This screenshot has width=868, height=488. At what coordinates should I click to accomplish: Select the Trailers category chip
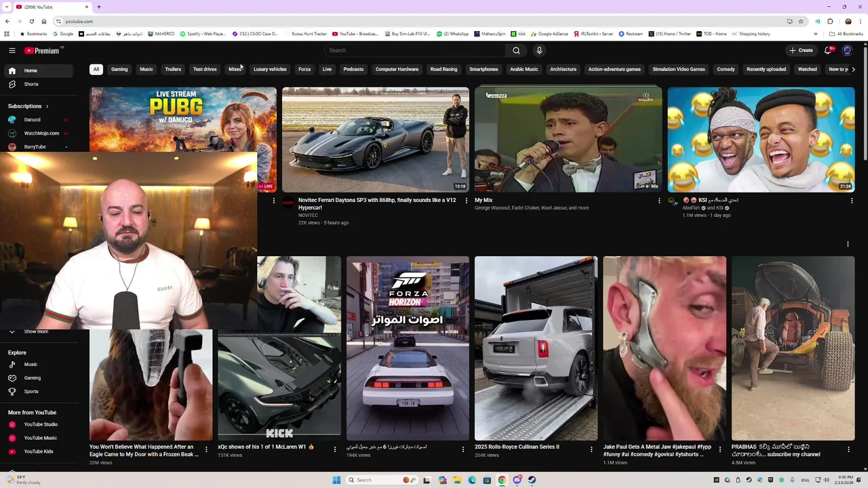173,69
